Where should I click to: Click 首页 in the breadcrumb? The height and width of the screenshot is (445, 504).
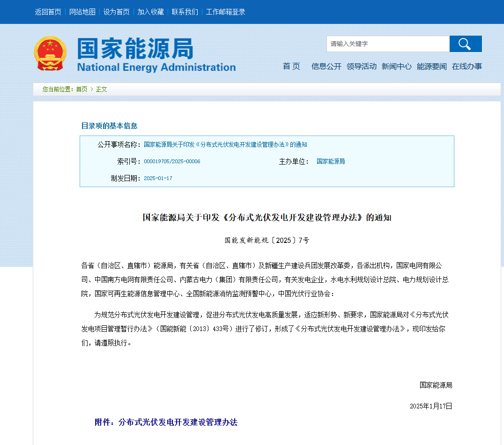coord(82,89)
